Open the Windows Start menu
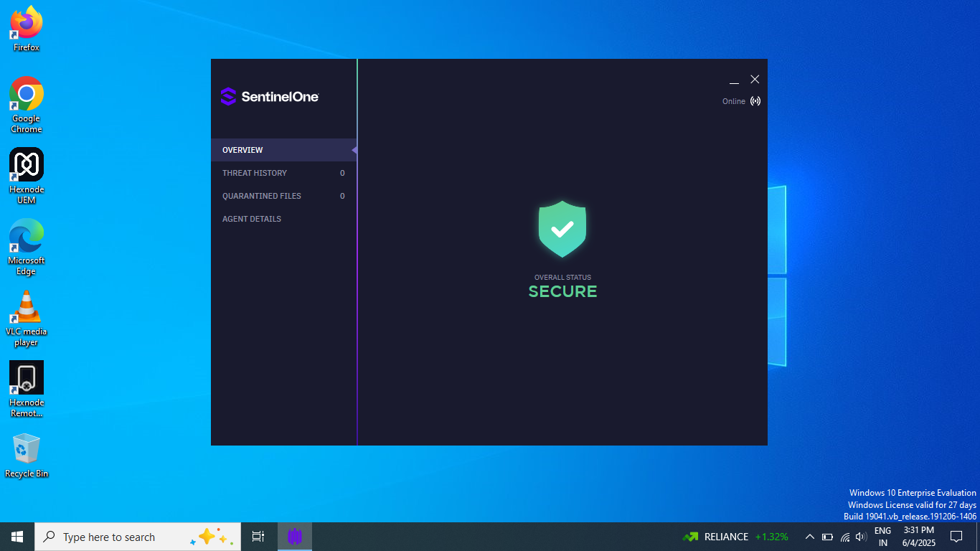This screenshot has width=980, height=551. [x=17, y=537]
